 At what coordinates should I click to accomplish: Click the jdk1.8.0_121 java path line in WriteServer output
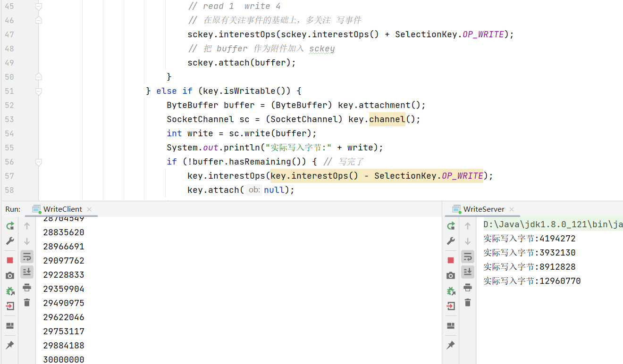click(553, 224)
